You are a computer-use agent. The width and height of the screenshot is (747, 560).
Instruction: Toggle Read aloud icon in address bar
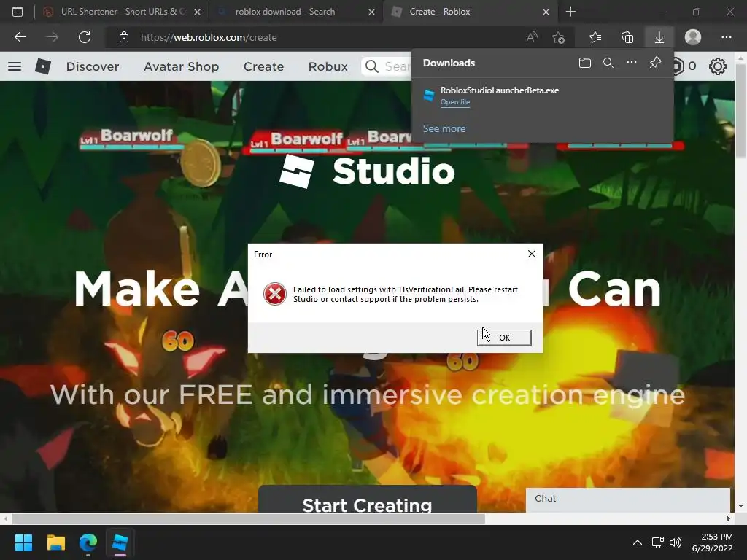[x=532, y=37]
